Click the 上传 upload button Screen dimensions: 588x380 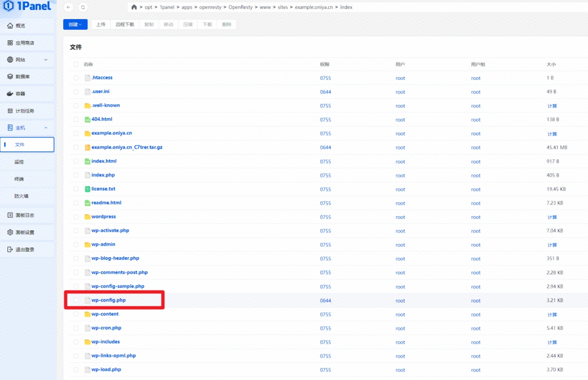point(101,25)
